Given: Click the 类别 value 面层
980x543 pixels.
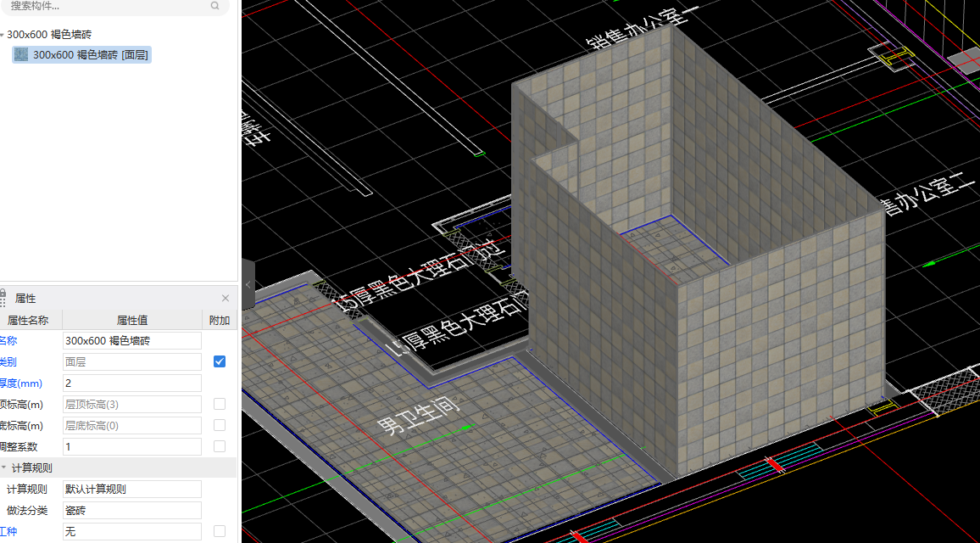Looking at the screenshot, I should click(132, 361).
